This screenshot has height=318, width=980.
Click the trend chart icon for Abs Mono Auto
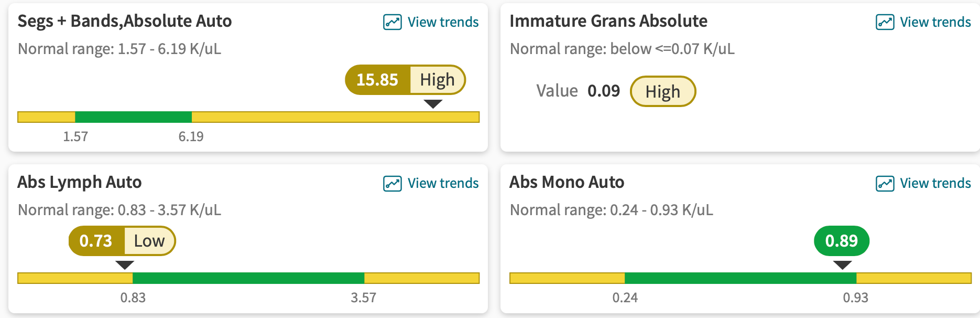click(885, 183)
